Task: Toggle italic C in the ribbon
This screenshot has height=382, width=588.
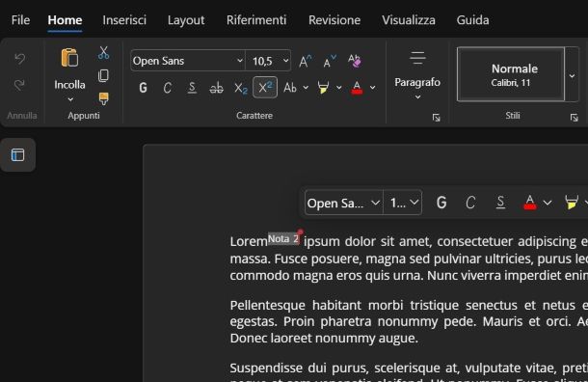Action: [x=168, y=88]
